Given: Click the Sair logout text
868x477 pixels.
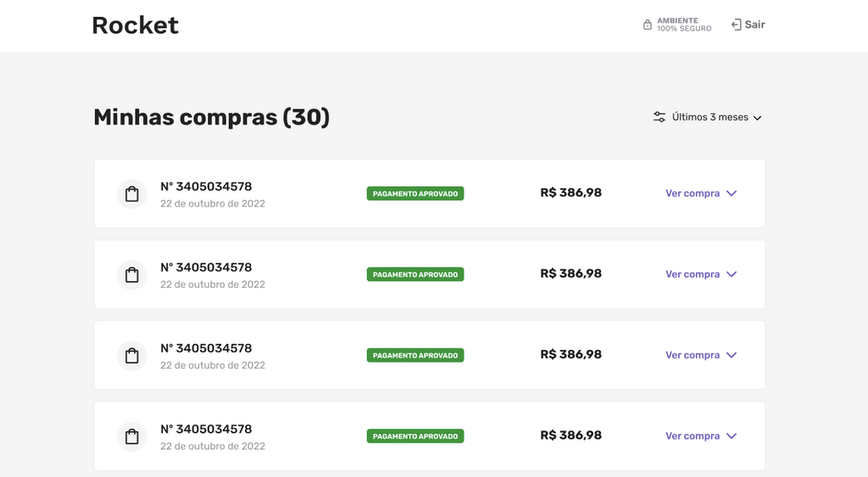Looking at the screenshot, I should pyautogui.click(x=754, y=25).
